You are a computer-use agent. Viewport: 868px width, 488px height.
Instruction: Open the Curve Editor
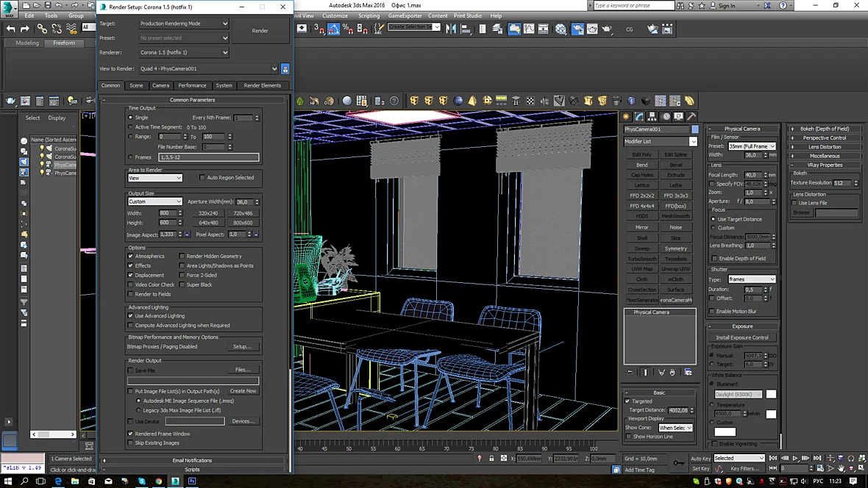click(x=529, y=29)
